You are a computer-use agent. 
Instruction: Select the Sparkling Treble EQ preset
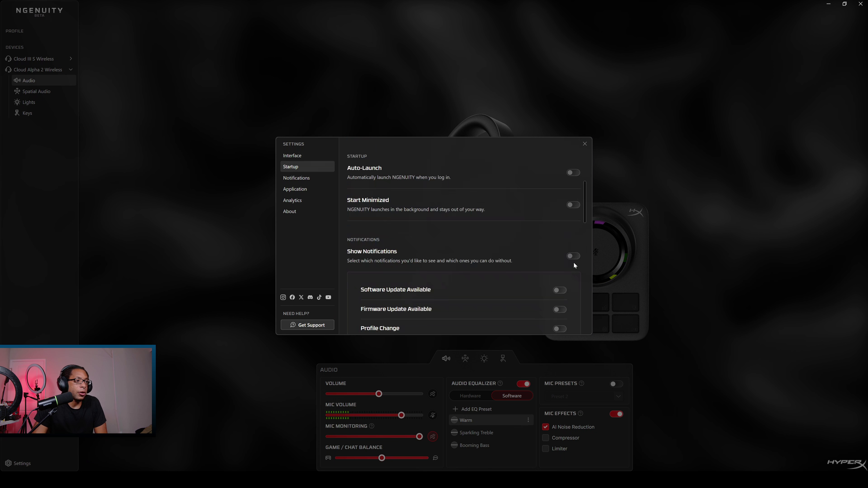point(476,432)
